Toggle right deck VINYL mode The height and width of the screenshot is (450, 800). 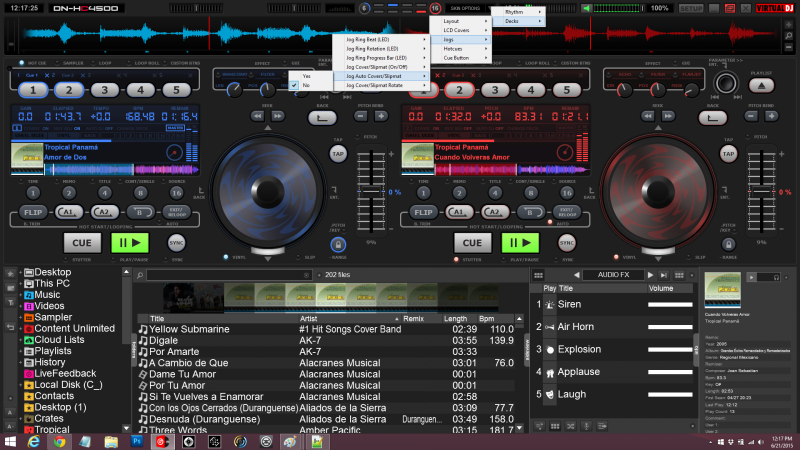pos(616,257)
